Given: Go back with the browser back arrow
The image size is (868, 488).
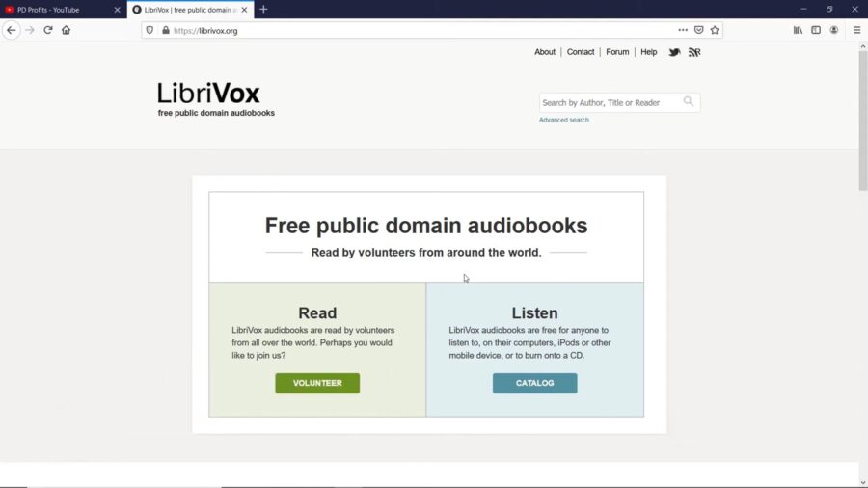Looking at the screenshot, I should click(12, 31).
